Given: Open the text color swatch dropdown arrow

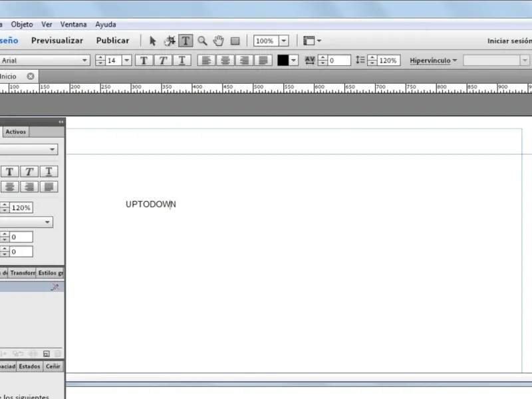Looking at the screenshot, I should click(293, 61).
